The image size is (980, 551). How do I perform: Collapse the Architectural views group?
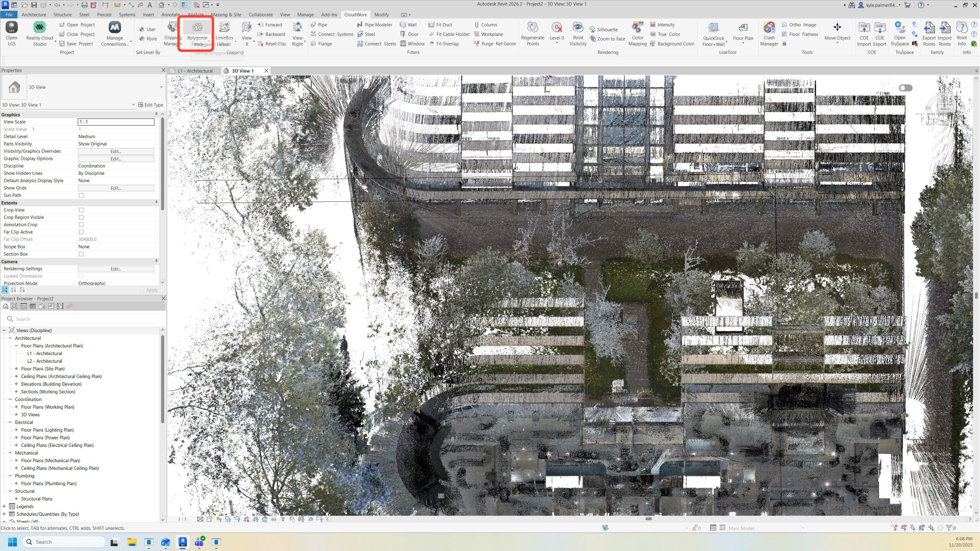10,338
